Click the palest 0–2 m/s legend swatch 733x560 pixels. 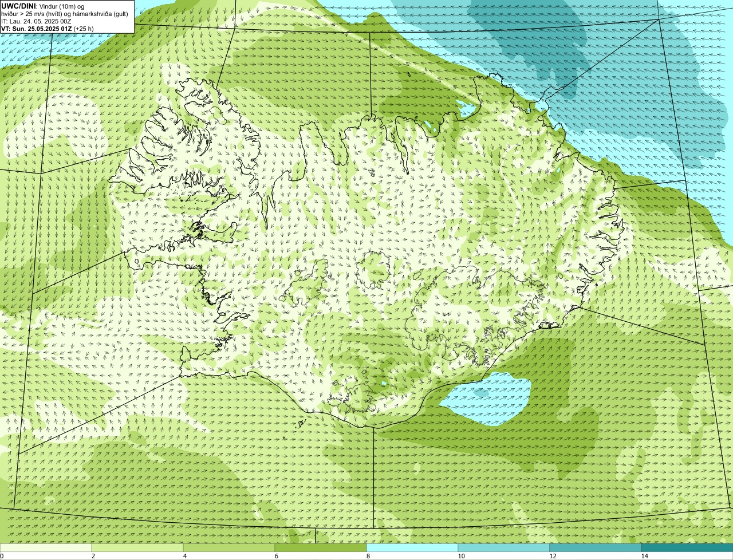[x=46, y=548]
